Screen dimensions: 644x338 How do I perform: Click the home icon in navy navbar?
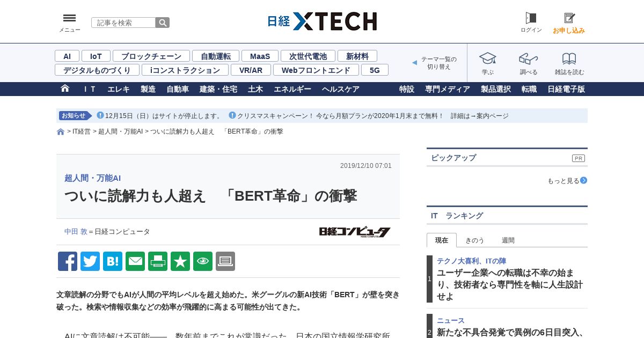[x=65, y=89]
